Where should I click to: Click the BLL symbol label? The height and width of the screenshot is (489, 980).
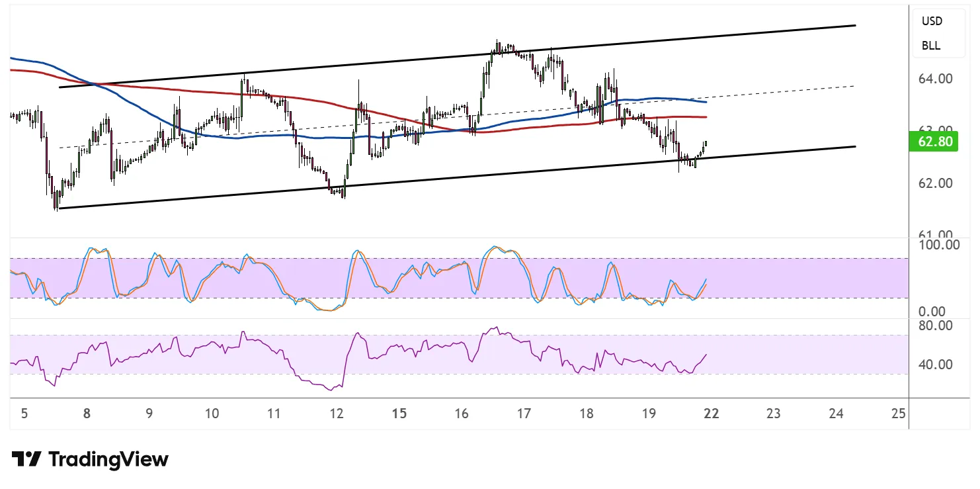(x=932, y=46)
